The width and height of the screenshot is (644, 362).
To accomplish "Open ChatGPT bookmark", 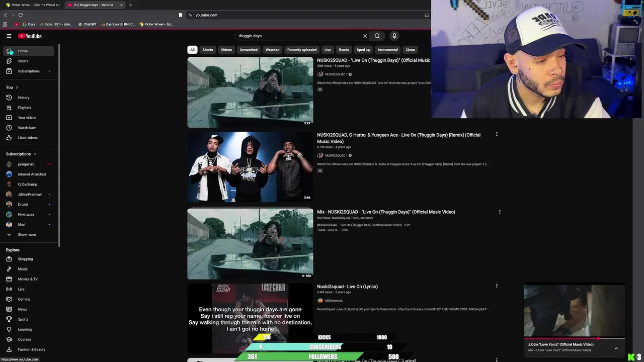I will pos(87,24).
